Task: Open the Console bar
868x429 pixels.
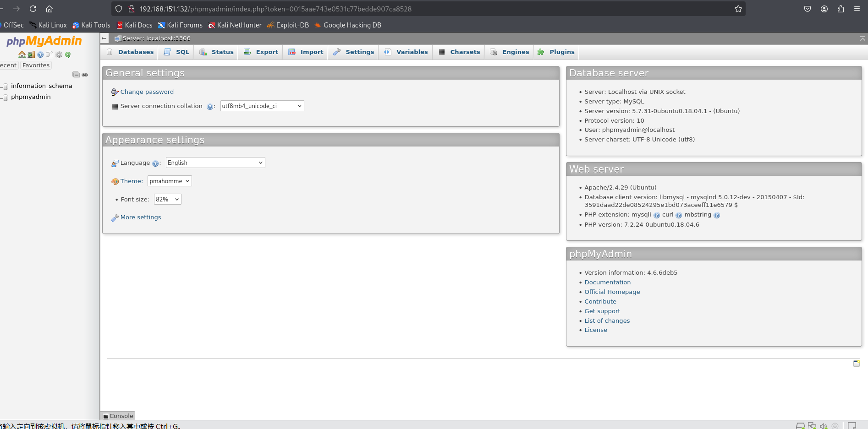Action: 118,416
